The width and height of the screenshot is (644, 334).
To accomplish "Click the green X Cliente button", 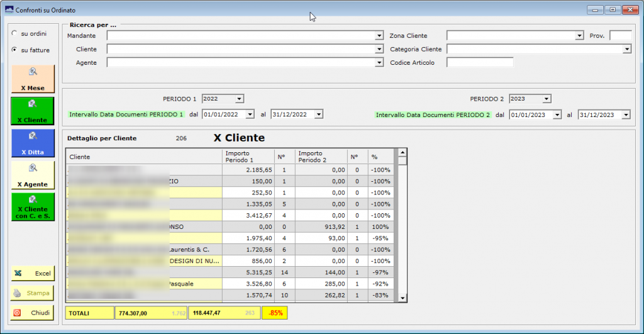I will (33, 111).
